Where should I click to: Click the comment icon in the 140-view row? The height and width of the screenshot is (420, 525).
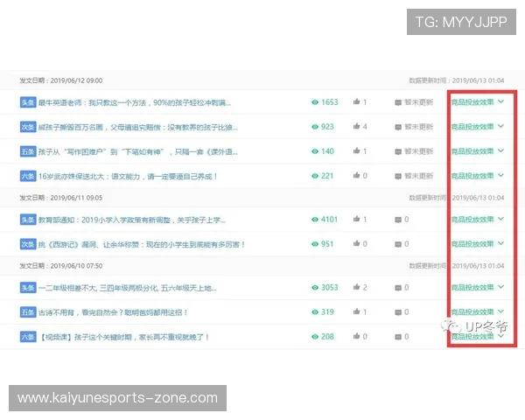point(398,152)
